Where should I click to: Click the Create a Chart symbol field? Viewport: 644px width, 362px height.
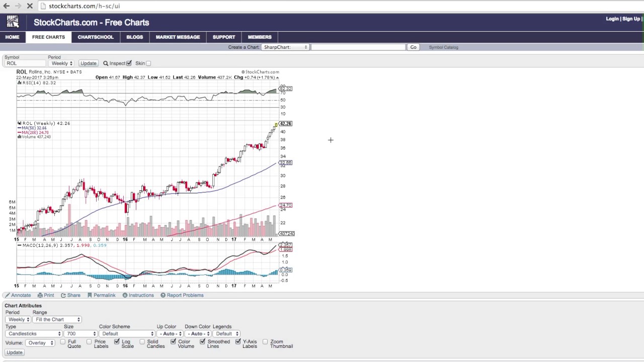click(x=358, y=47)
